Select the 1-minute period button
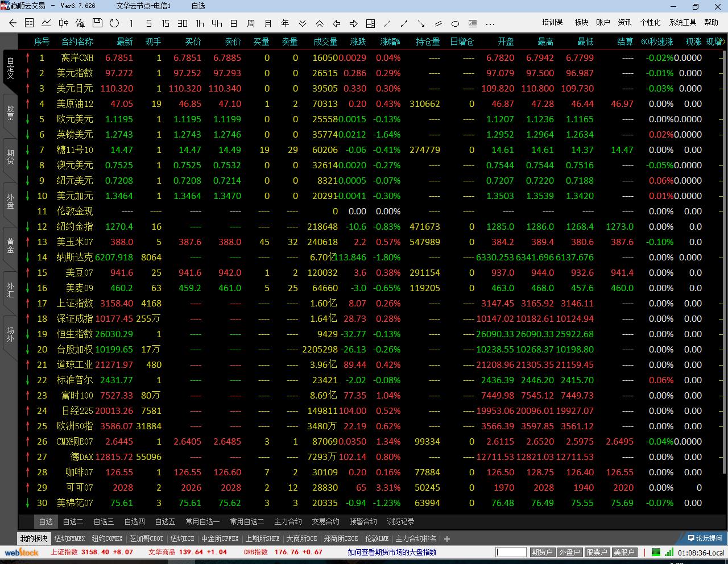The height and width of the screenshot is (564, 728). (131, 23)
